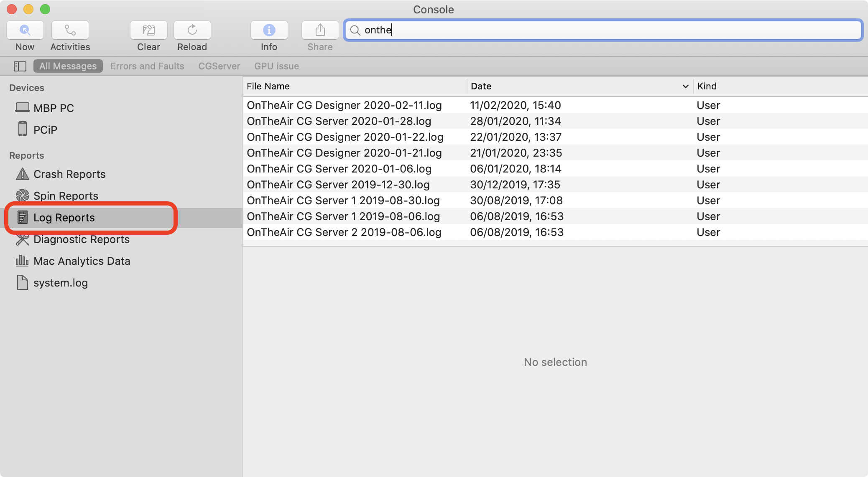Click the Share toolbar icon
This screenshot has height=477, width=868.
(x=320, y=30)
